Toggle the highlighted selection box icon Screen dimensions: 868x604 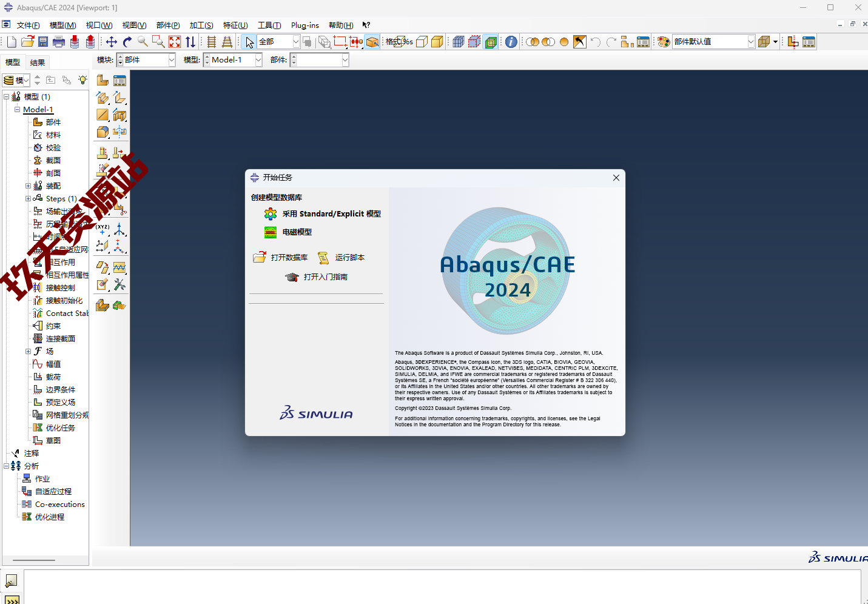(372, 42)
